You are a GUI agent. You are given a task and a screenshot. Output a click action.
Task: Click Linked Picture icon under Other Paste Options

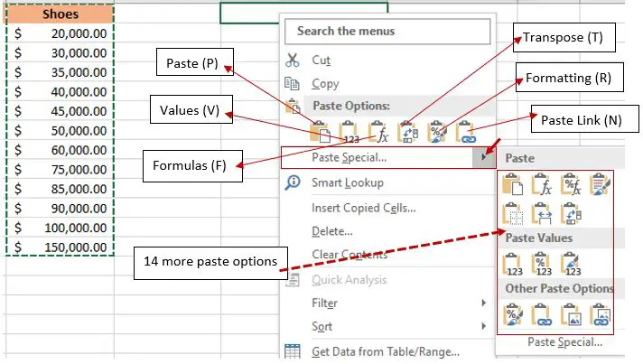600,313
